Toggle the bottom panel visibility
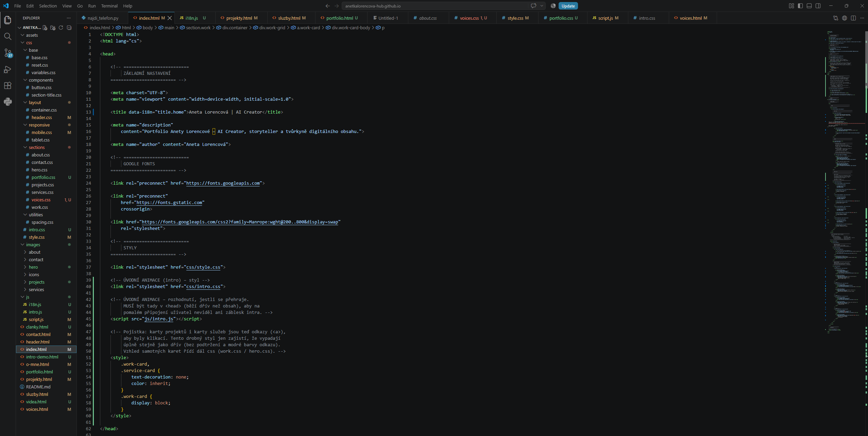This screenshot has height=436, width=868. point(809,6)
